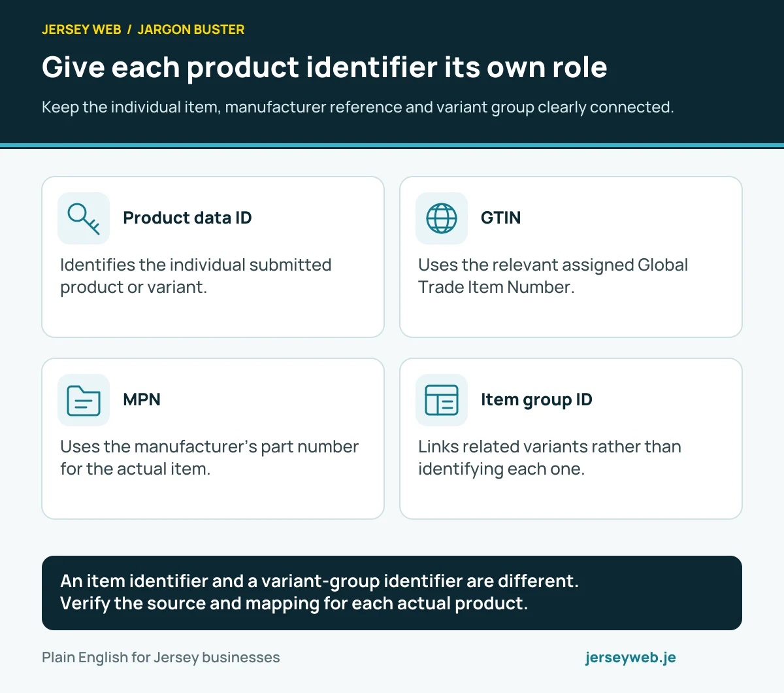Click the key icon beside Product data ID

84,218
